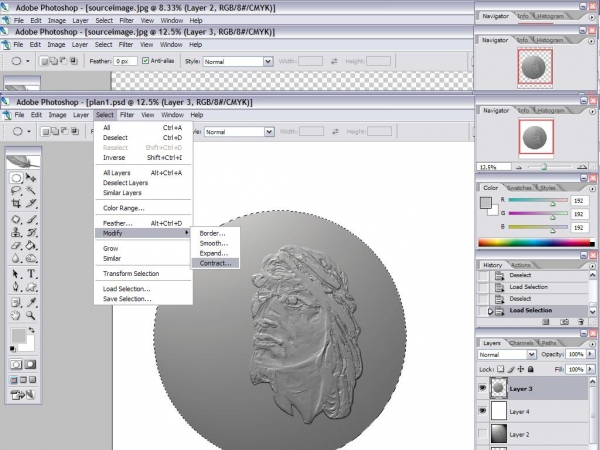Switch to the Actions tab

coord(520,265)
